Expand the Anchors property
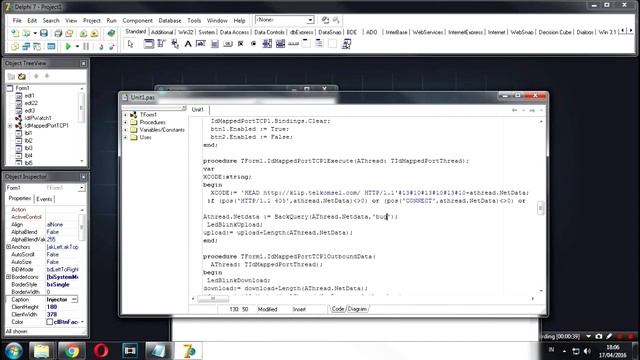The image size is (640, 360). pos(8,247)
